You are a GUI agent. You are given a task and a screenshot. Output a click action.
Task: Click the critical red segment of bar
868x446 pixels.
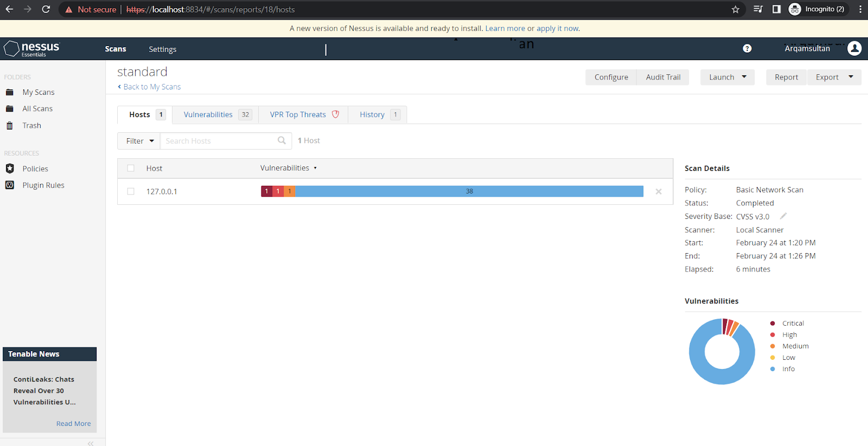(266, 191)
